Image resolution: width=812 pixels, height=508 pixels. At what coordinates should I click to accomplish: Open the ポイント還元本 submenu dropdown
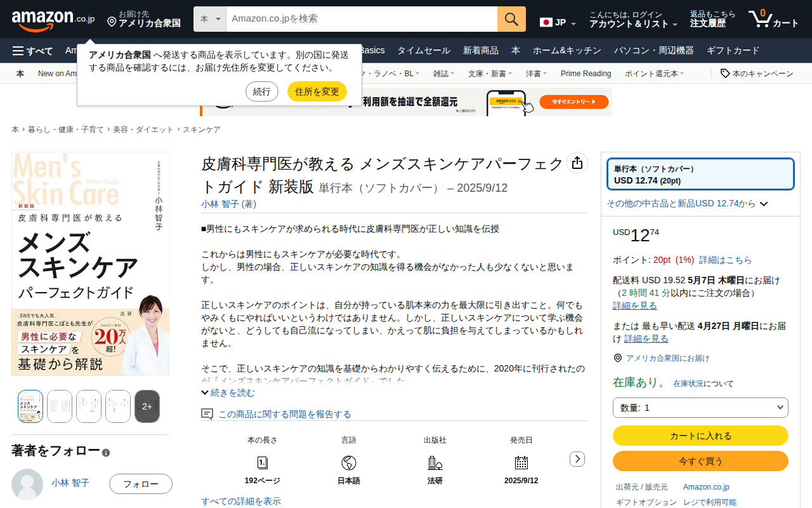tap(654, 74)
